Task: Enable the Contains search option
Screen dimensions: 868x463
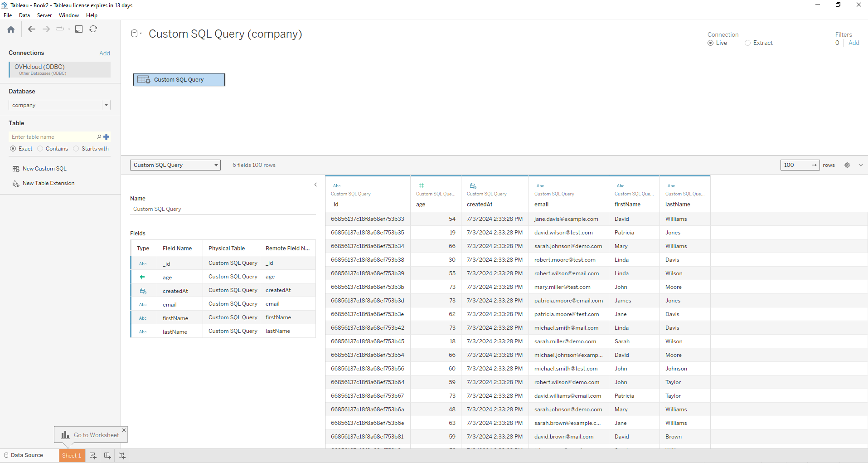Action: [40, 149]
